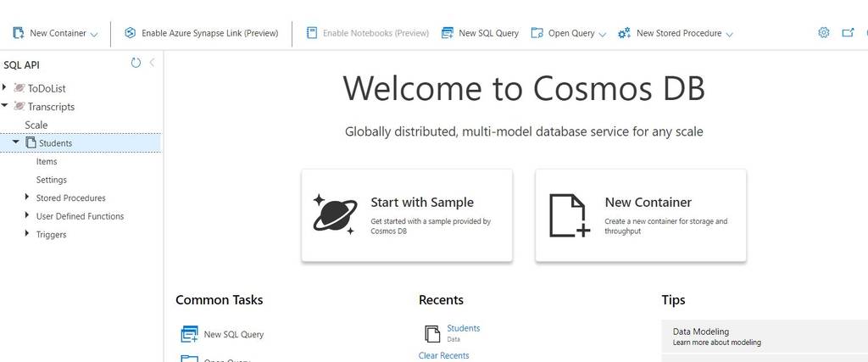Select the Transcripts database

pos(51,107)
